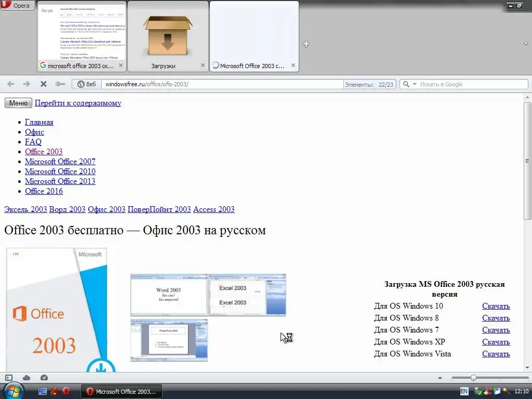The width and height of the screenshot is (532, 399).
Task: Click the orange quick launch icon
Action: click(54, 391)
